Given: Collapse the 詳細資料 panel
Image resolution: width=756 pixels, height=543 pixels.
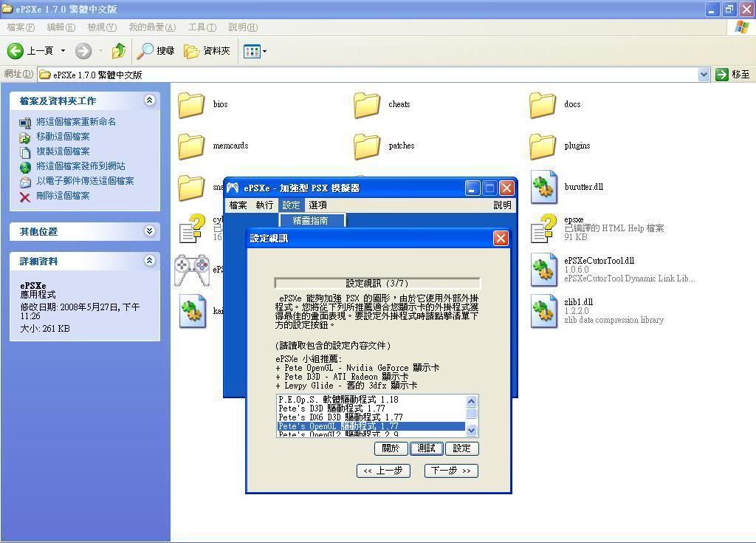Looking at the screenshot, I should (x=149, y=261).
